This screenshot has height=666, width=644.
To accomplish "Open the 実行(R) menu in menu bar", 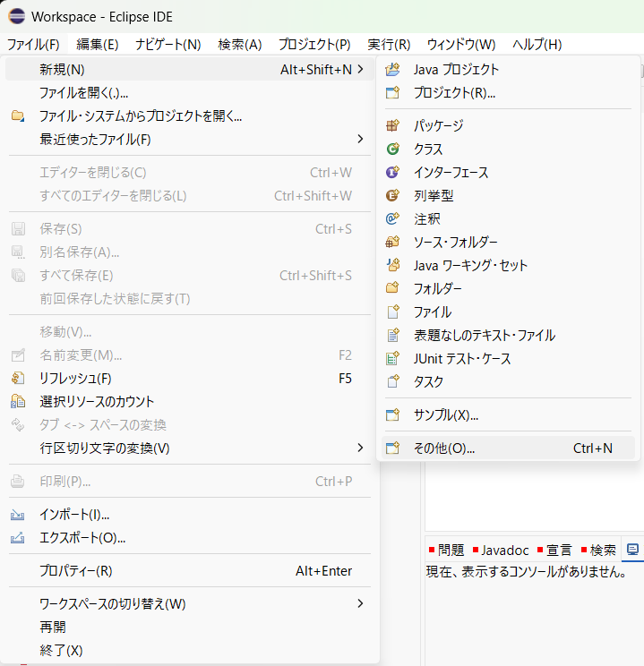I will point(389,44).
